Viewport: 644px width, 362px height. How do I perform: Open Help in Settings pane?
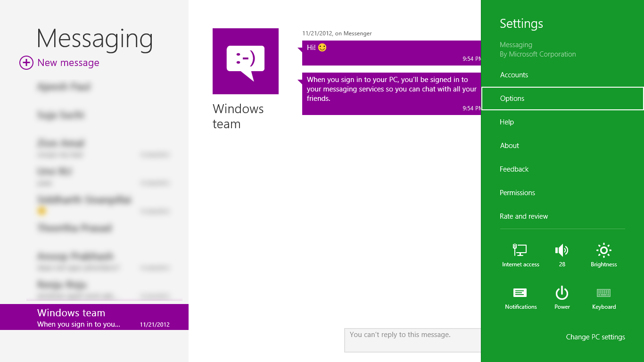click(562, 122)
